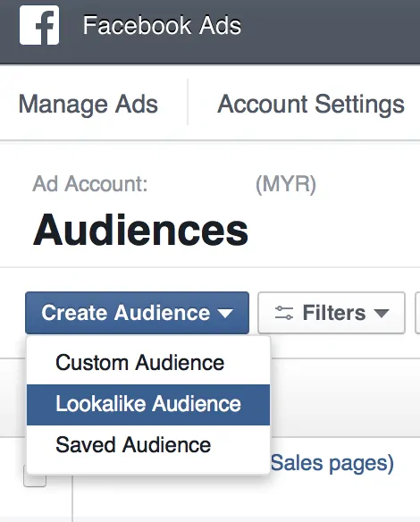
Task: Collapse the Create Audience dropdown arrow
Action: [x=225, y=313]
